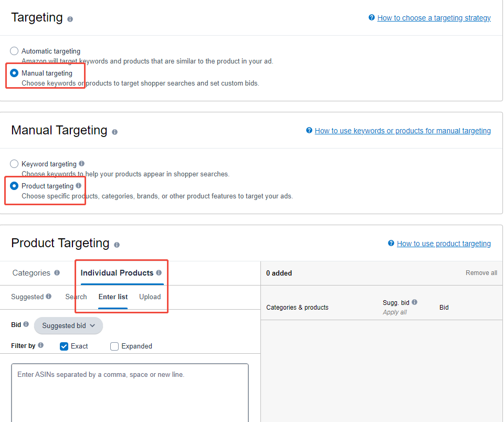The height and width of the screenshot is (422, 504).
Task: Click info icon next to Suggested tab
Action: click(49, 297)
